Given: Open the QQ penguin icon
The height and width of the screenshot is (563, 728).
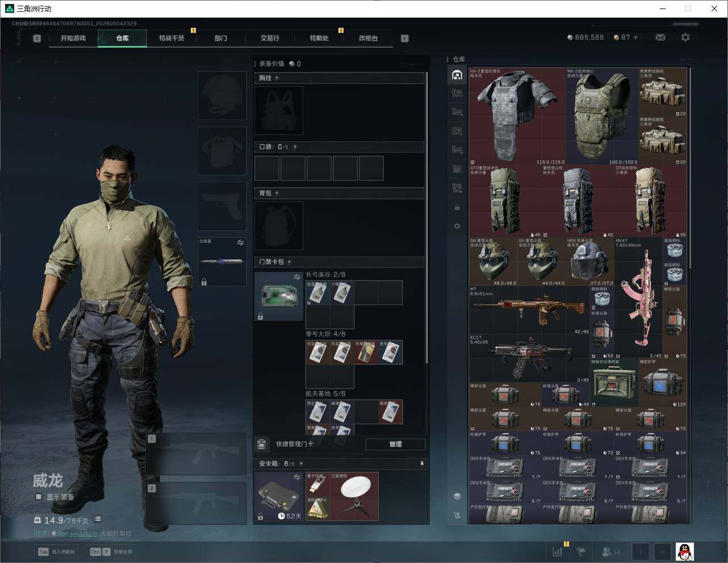Looking at the screenshot, I should 685,551.
